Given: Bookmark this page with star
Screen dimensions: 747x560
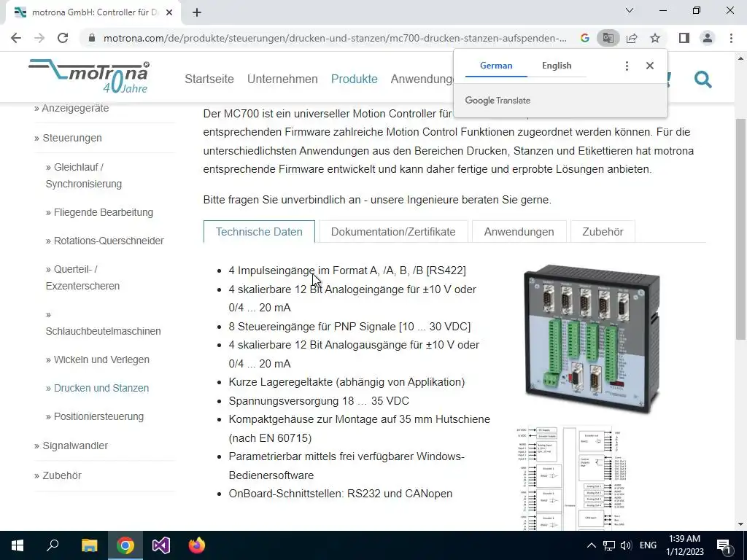Looking at the screenshot, I should tap(655, 38).
